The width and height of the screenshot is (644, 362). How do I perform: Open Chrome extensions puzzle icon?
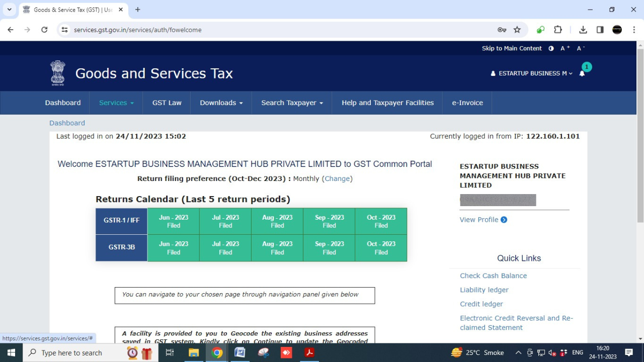(558, 30)
